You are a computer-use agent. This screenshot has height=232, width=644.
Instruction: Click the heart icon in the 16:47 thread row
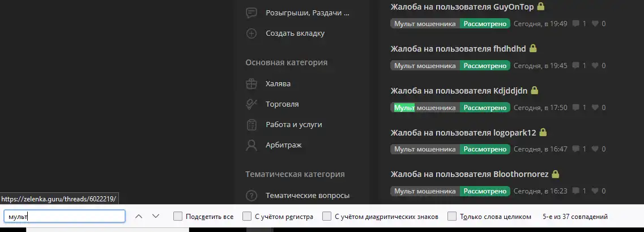[x=595, y=149]
